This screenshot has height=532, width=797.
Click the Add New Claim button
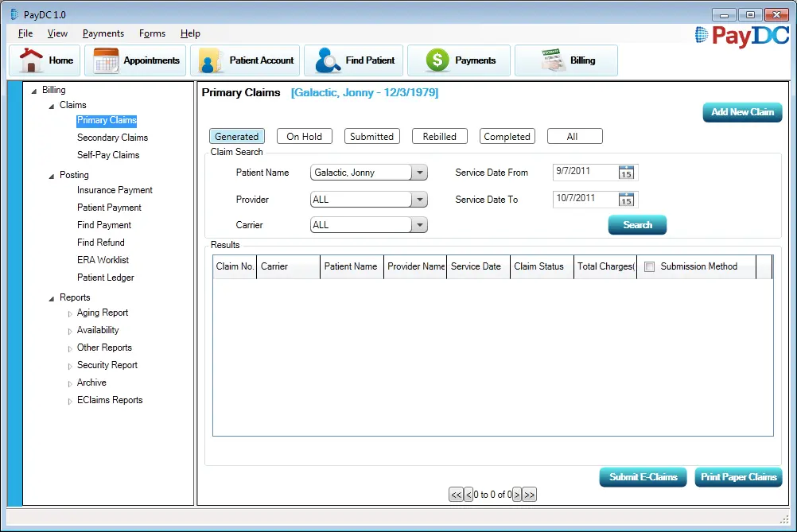coord(741,112)
